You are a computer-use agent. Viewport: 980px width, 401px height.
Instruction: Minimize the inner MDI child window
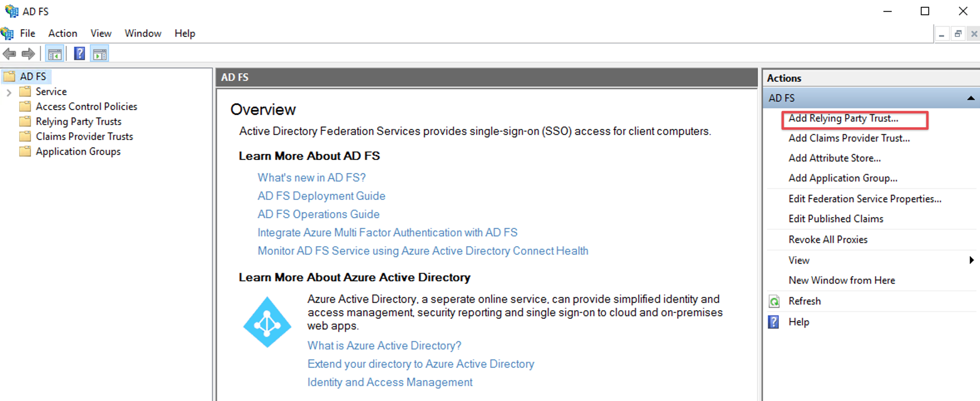click(x=941, y=34)
